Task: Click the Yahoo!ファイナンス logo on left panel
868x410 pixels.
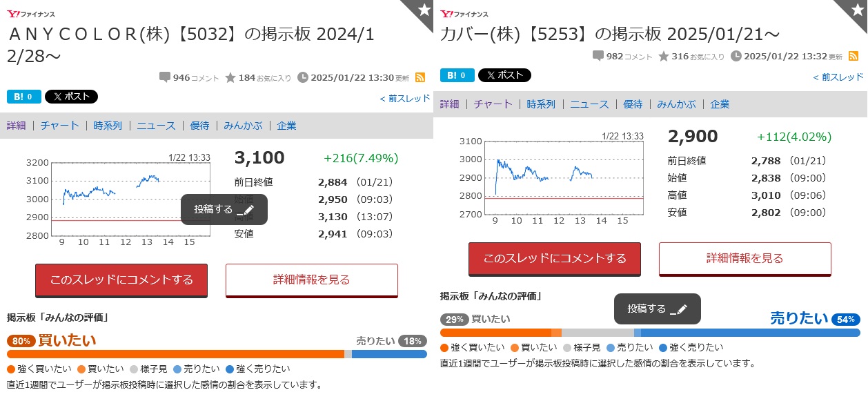Action: [x=31, y=14]
